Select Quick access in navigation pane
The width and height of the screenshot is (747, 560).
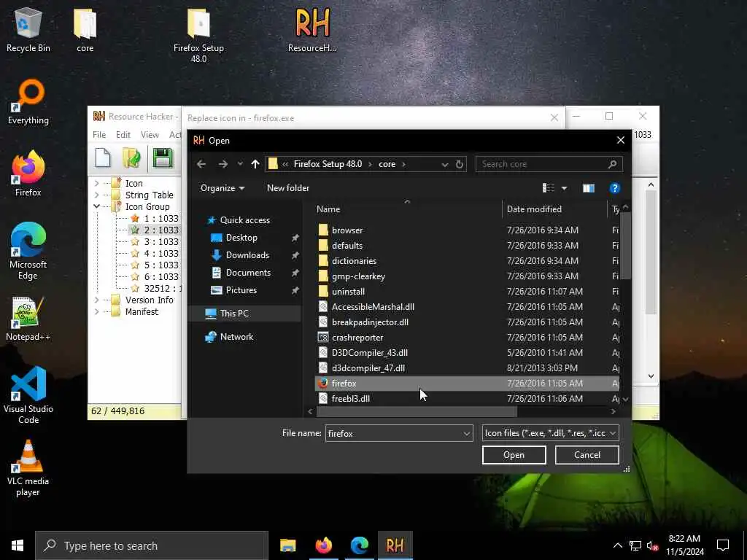pos(245,220)
